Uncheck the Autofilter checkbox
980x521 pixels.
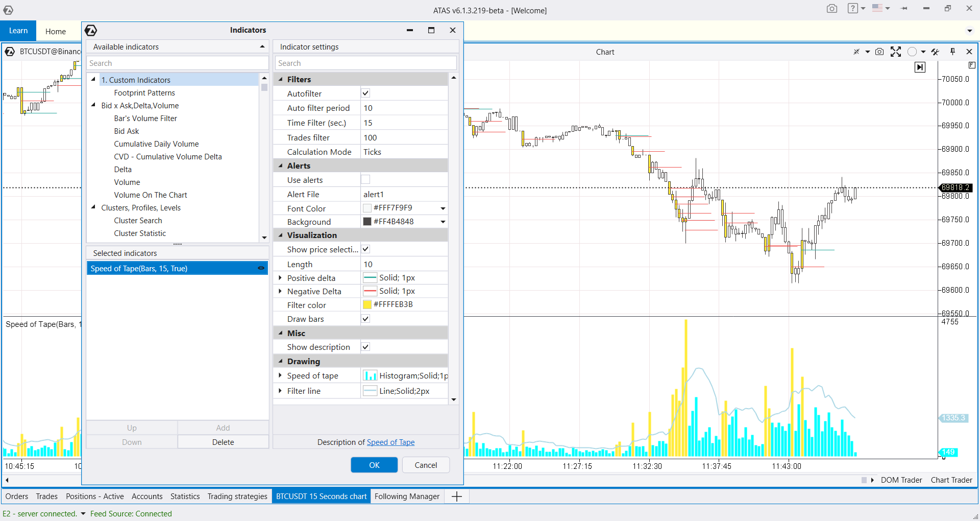[365, 93]
